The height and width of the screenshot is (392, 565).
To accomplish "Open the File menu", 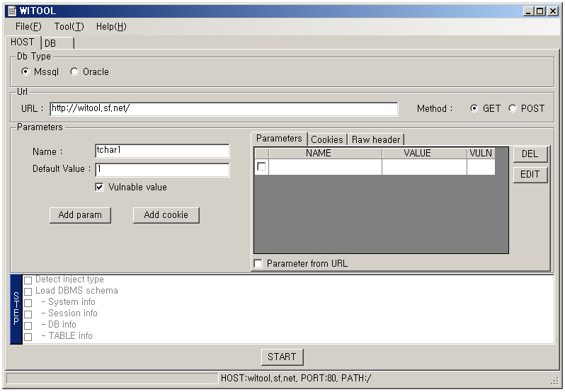I will click(x=28, y=26).
